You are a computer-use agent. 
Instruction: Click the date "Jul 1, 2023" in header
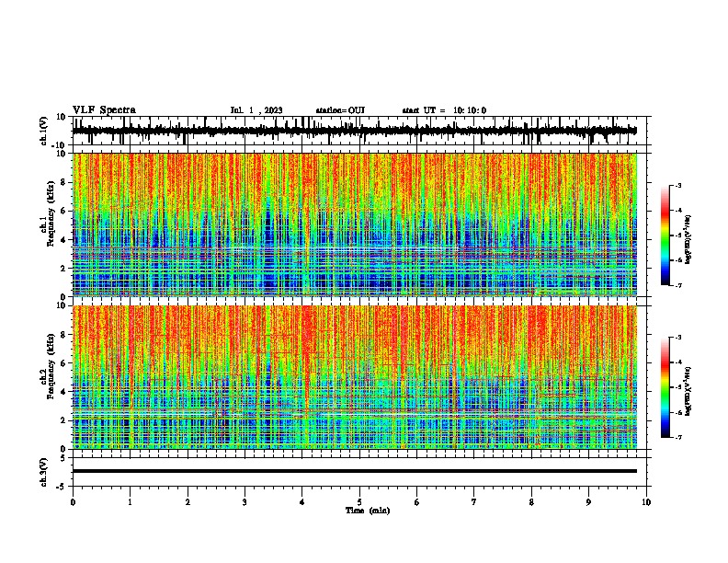click(x=256, y=110)
